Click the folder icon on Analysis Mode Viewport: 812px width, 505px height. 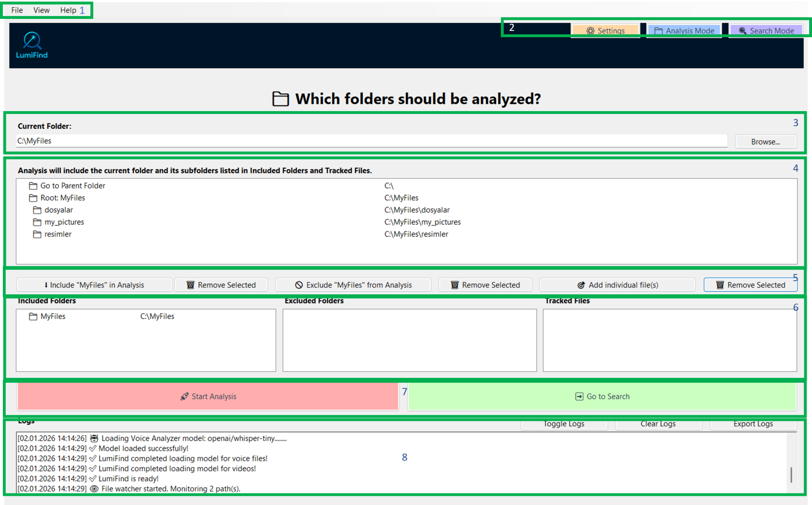pos(658,31)
